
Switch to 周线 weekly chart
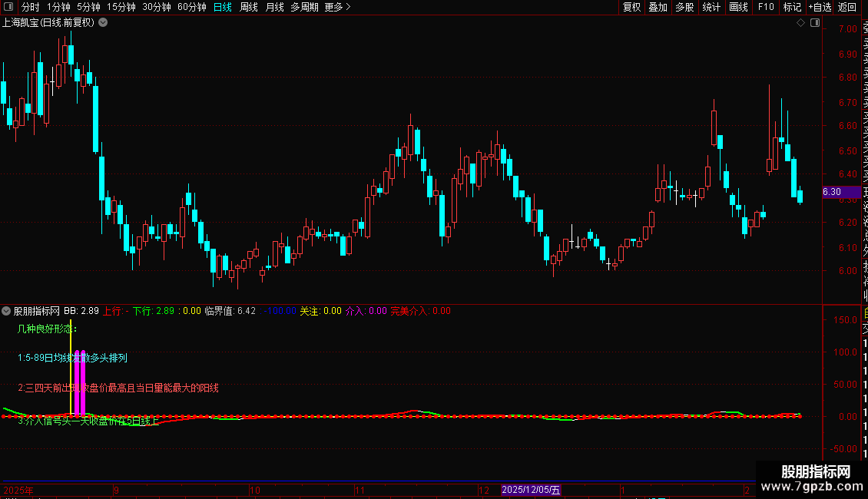(249, 7)
